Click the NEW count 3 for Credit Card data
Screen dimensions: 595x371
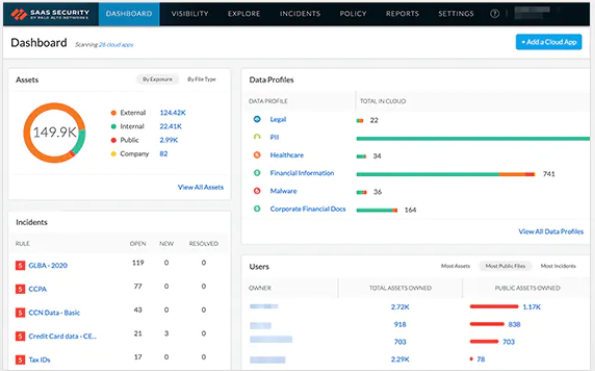[166, 333]
